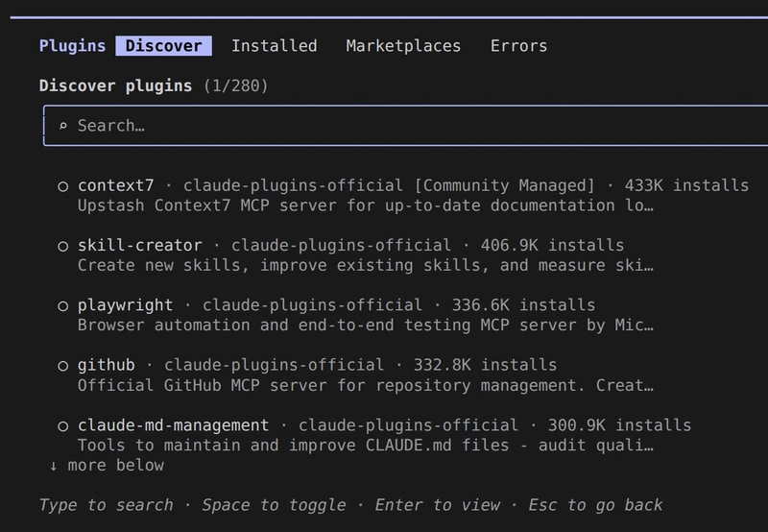This screenshot has width=768, height=532.
Task: Toggle the github plugin circle
Action: point(62,366)
